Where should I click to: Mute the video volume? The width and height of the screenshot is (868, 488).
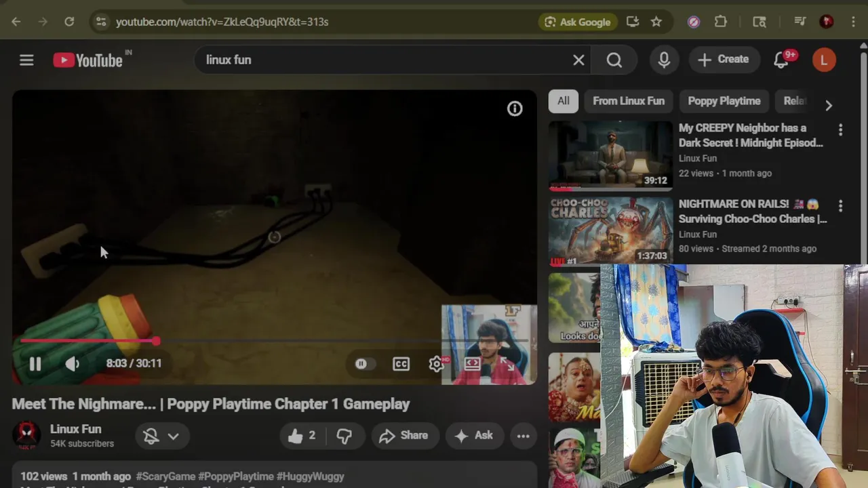tap(73, 364)
